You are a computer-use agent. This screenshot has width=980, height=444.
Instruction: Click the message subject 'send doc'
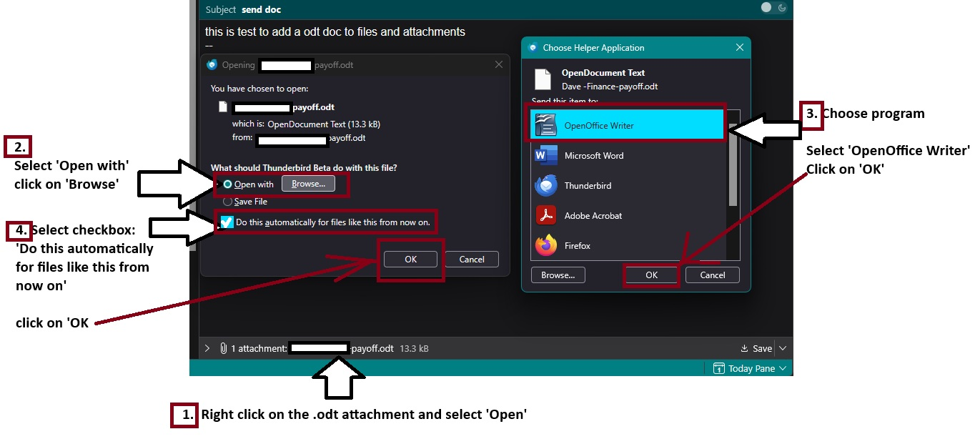[262, 9]
